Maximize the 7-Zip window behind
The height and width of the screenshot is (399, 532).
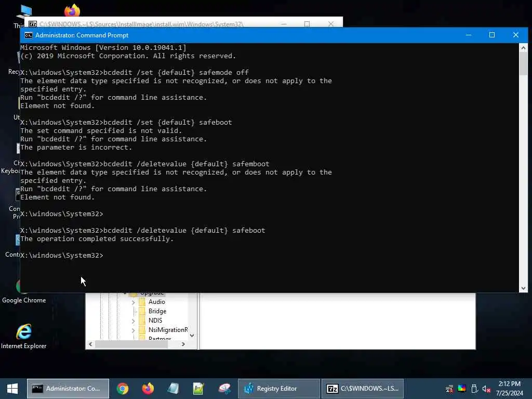307,24
